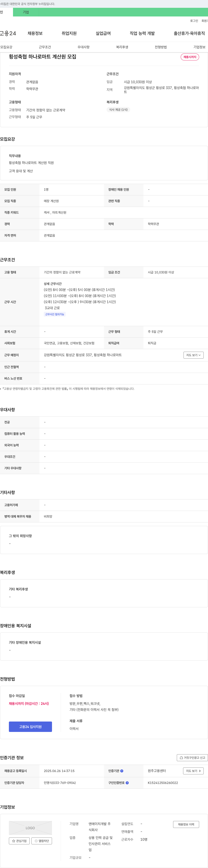Open the 실업급여 menu
Viewport: 208px width, 868px height.
click(x=103, y=33)
